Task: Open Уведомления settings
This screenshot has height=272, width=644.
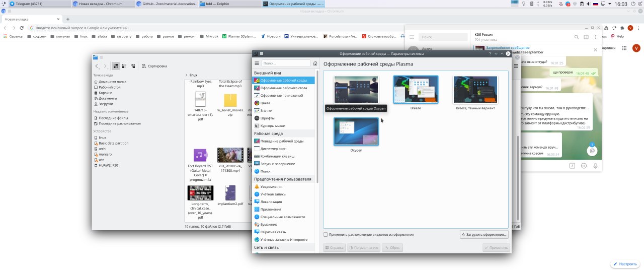Action: tap(284, 186)
